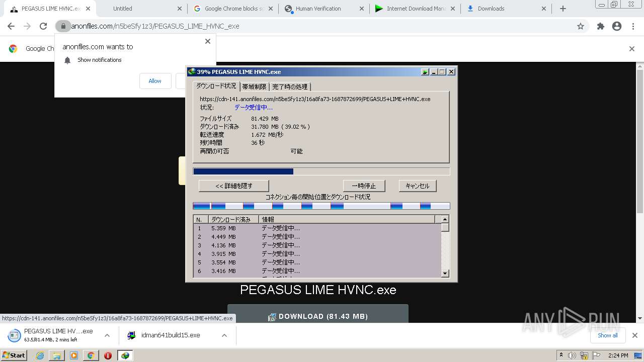The width and height of the screenshot is (644, 362).
Task: Click the キャンセル cancel button
Action: (x=418, y=186)
